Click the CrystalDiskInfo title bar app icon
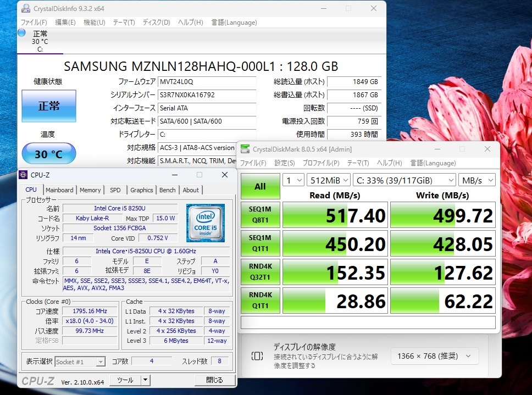 [25, 8]
